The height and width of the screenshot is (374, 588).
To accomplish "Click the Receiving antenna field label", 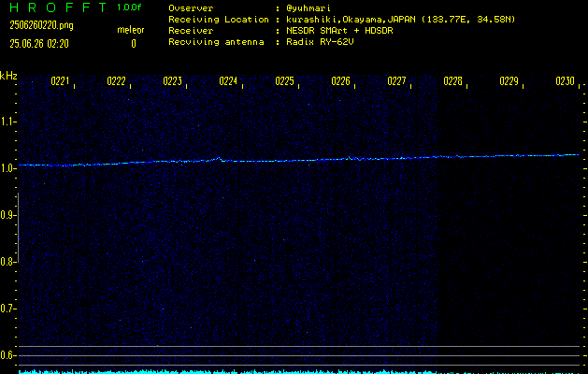I will click(x=216, y=42).
